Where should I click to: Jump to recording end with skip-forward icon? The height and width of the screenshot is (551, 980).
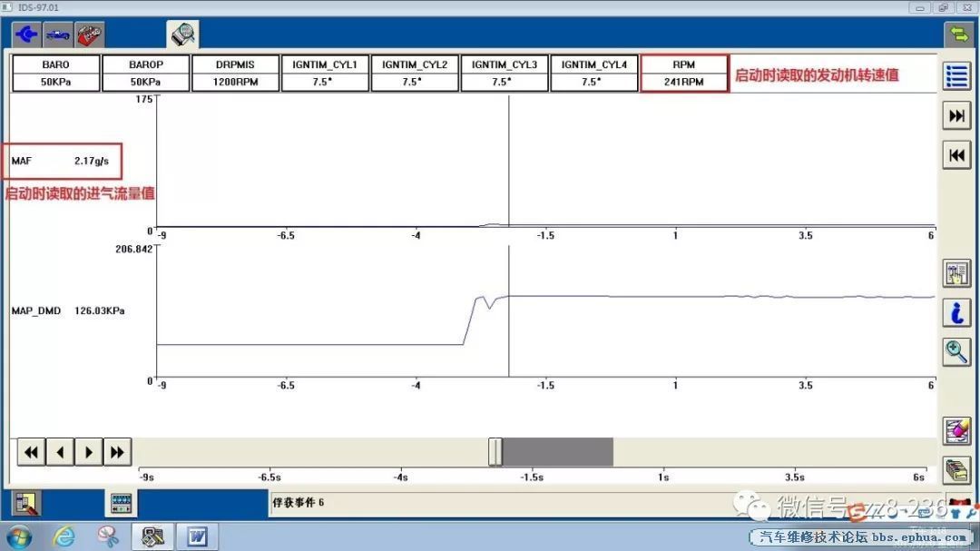[957, 115]
